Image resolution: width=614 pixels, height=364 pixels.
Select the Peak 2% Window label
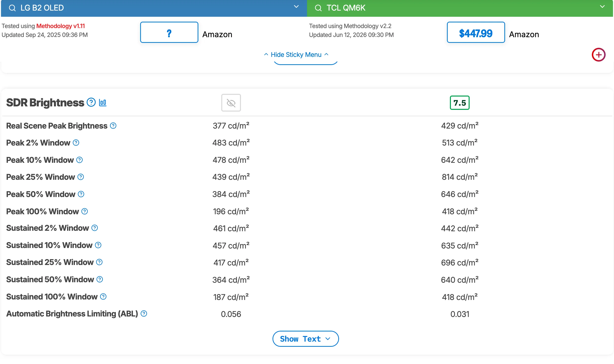(38, 143)
